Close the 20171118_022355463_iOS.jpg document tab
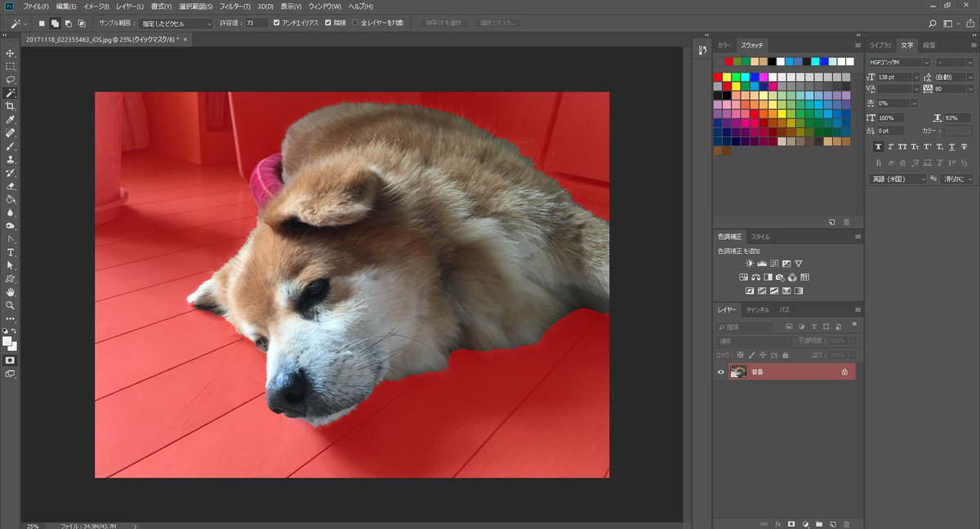The image size is (980, 529). click(185, 39)
